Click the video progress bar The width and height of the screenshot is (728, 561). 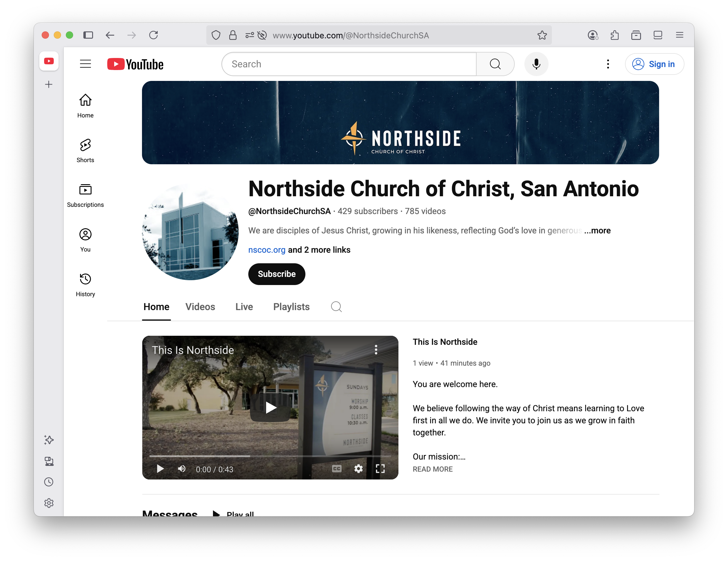click(x=270, y=456)
